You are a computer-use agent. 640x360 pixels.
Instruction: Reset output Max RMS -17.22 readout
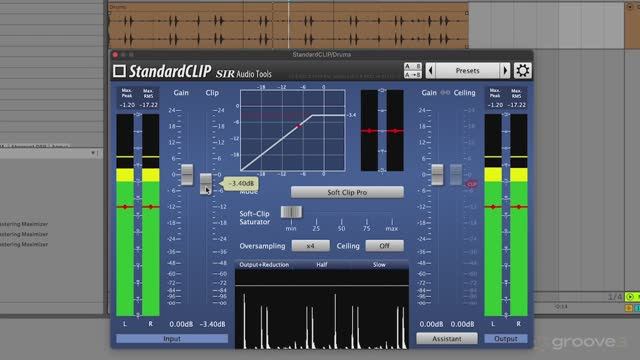point(517,105)
